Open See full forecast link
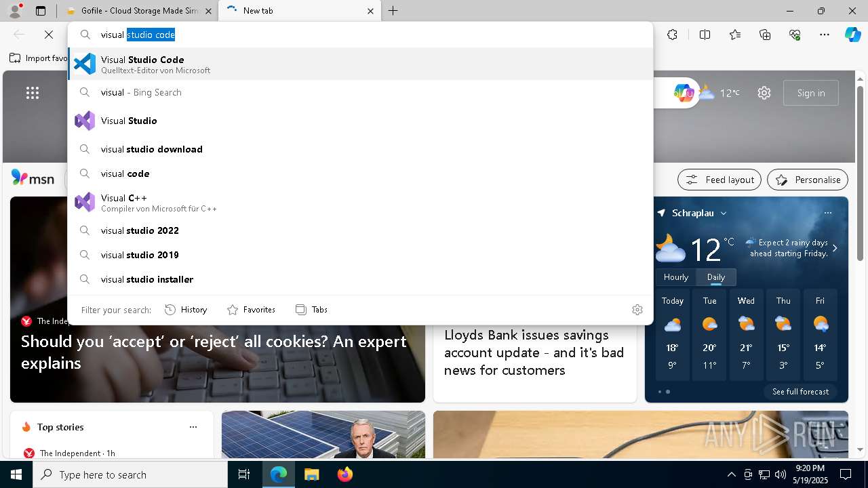This screenshot has height=488, width=868. click(800, 392)
